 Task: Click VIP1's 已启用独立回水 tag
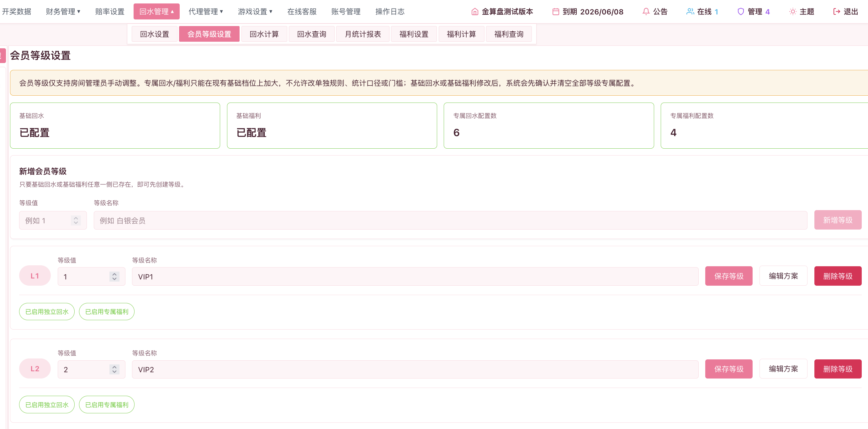[47, 312]
